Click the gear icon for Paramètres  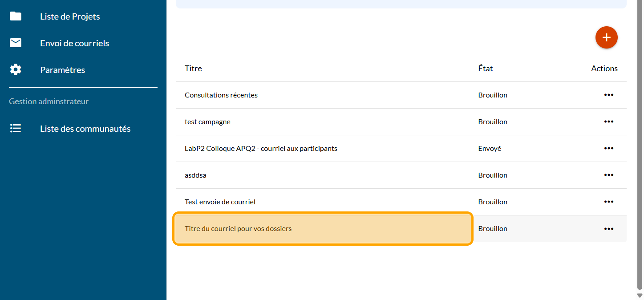point(16,70)
